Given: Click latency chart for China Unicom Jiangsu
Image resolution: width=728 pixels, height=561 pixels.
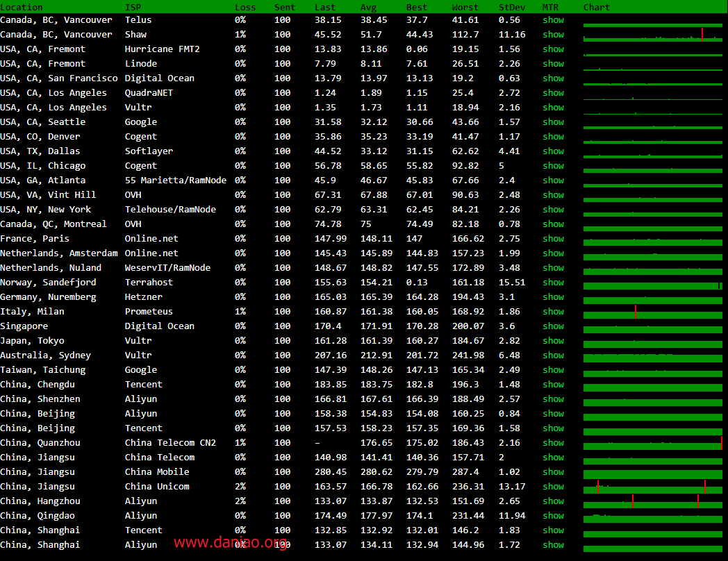Looking at the screenshot, I should point(653,487).
